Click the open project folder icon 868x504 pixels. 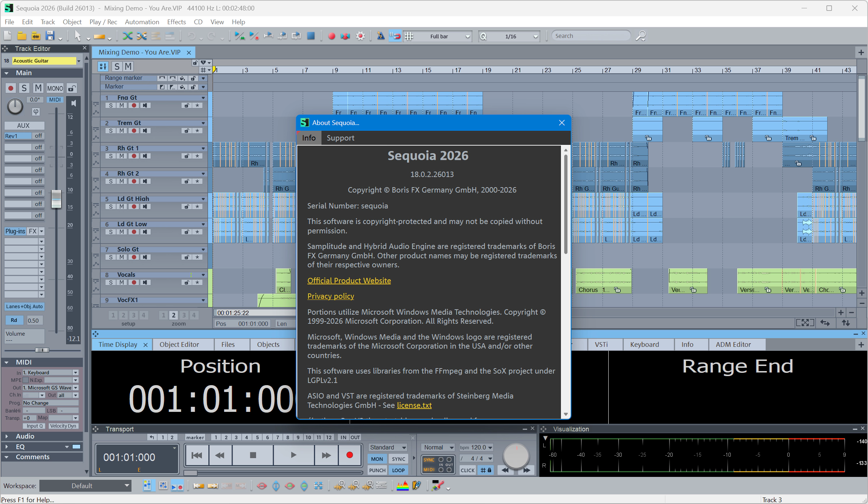pyautogui.click(x=22, y=36)
